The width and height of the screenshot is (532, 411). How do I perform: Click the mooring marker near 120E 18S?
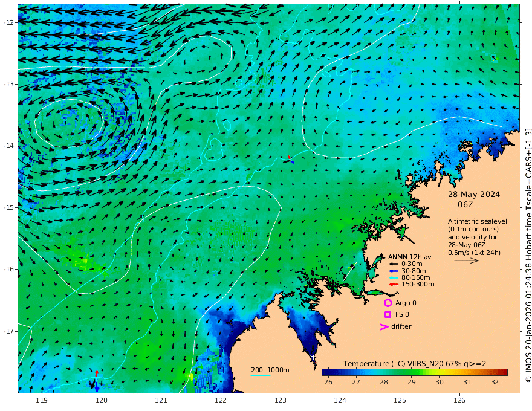(95, 382)
